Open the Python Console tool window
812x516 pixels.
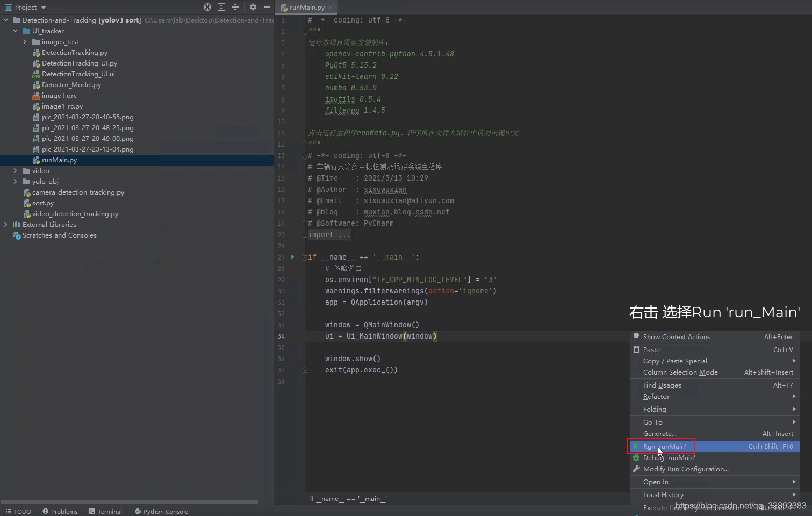(161, 511)
